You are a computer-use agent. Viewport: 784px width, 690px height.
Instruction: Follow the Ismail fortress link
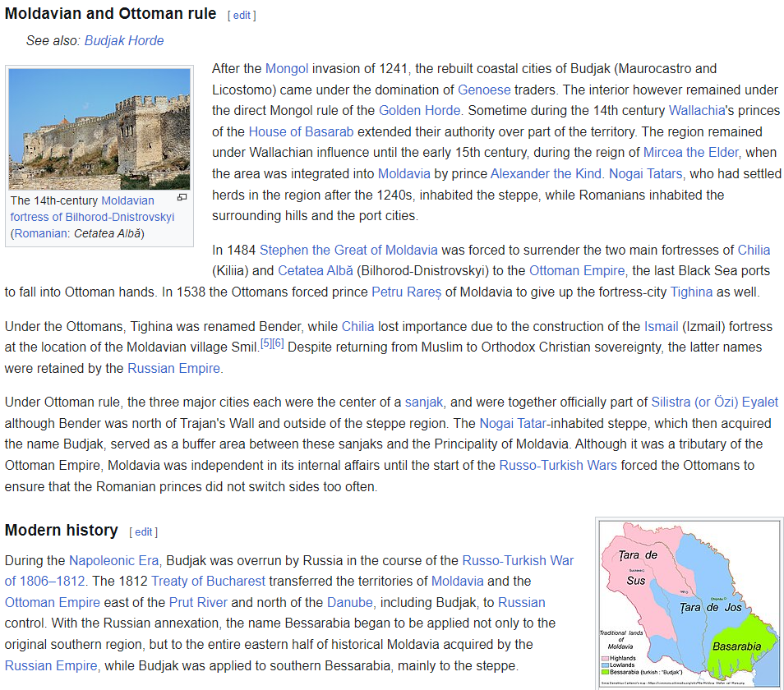coord(661,327)
